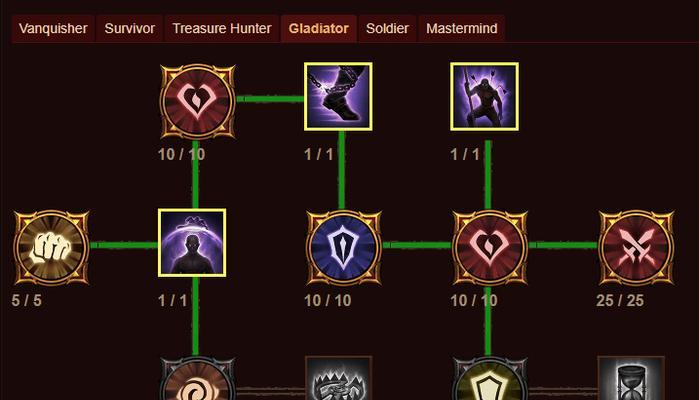This screenshot has width=699, height=400.
Task: Switch to the Vanquisher tab
Action: coord(53,29)
